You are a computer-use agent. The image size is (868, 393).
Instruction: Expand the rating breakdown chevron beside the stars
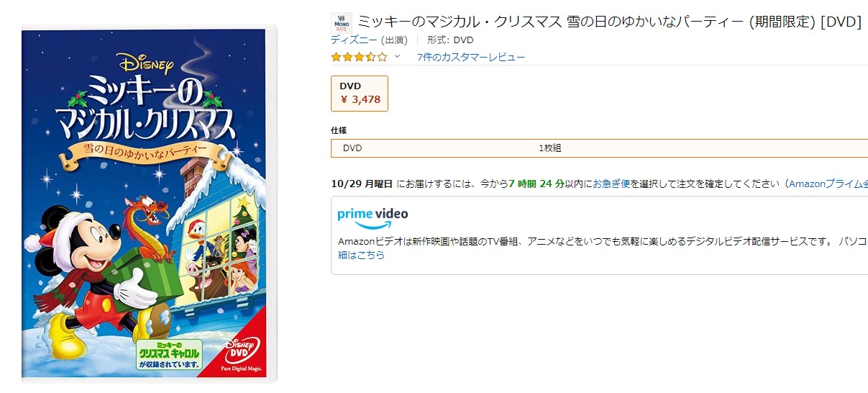point(397,56)
